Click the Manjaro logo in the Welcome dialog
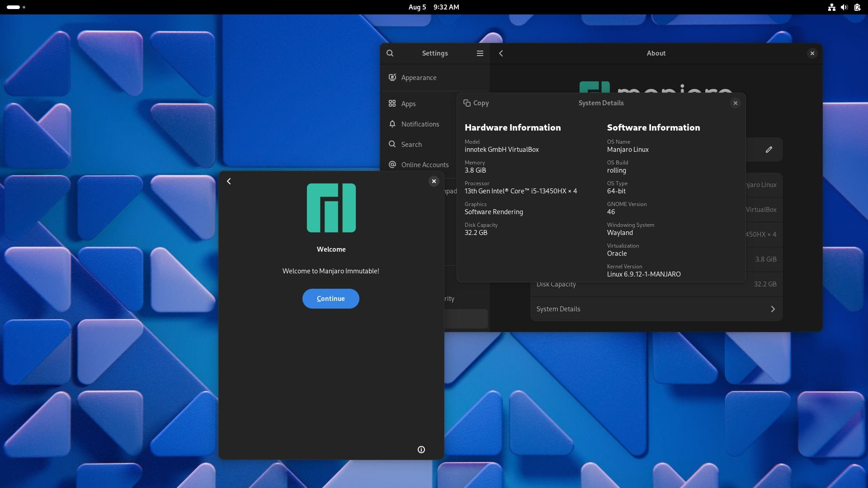Image resolution: width=868 pixels, height=488 pixels. (330, 208)
